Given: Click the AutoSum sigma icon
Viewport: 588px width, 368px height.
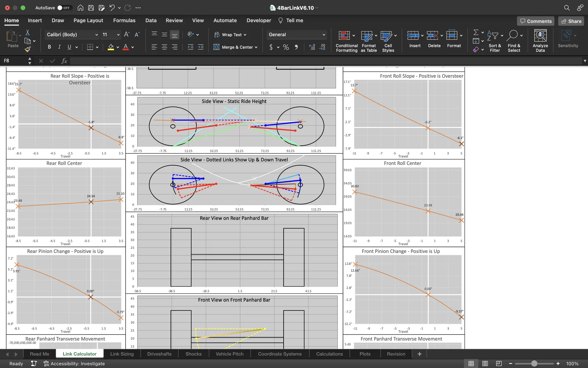Looking at the screenshot, I should pyautogui.click(x=476, y=33).
